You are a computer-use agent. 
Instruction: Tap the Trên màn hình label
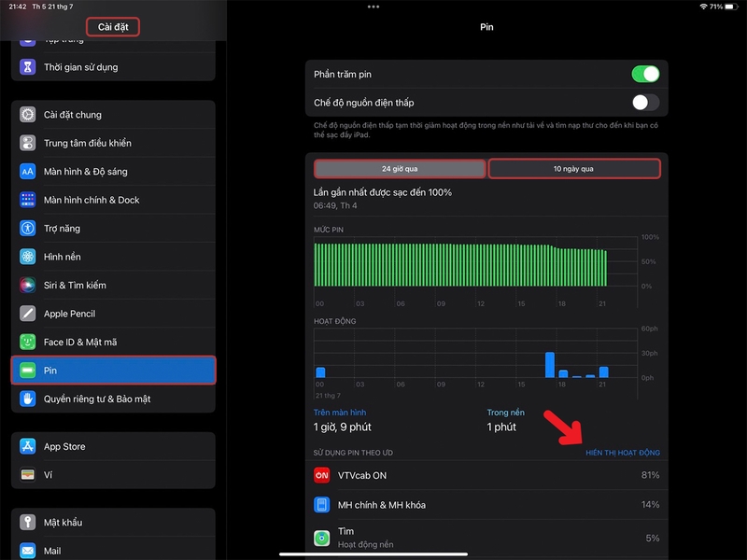click(x=340, y=413)
